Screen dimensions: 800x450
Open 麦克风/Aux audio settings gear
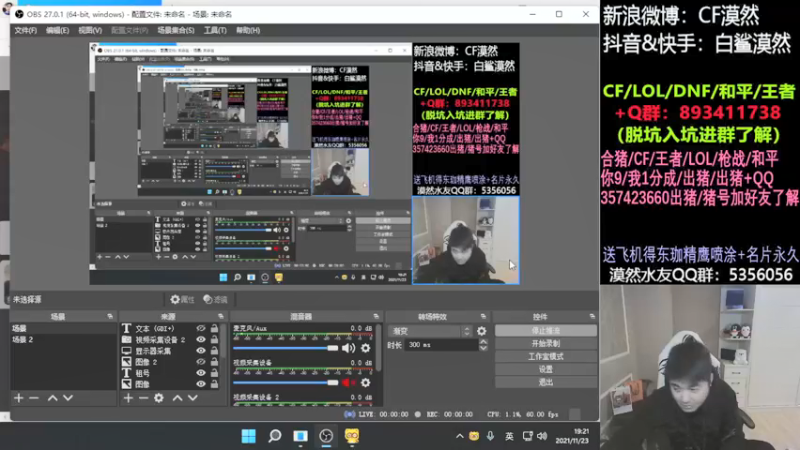[x=366, y=348]
